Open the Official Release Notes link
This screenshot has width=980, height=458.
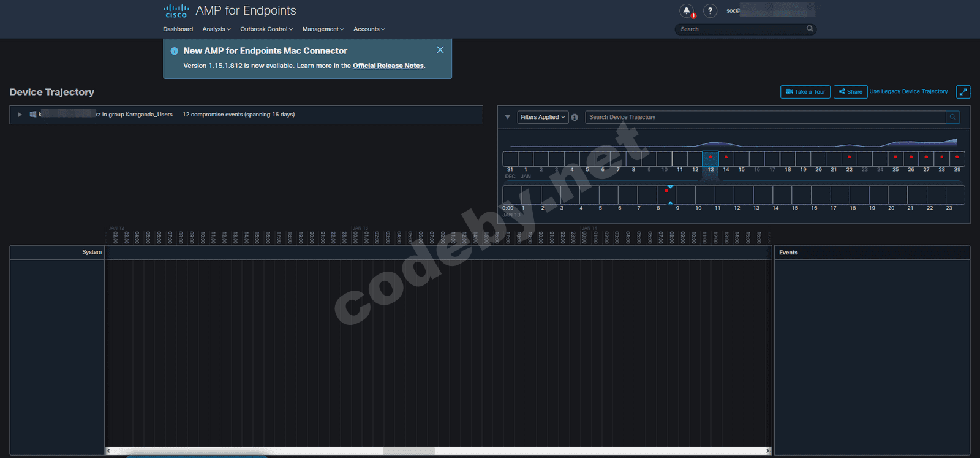point(388,66)
